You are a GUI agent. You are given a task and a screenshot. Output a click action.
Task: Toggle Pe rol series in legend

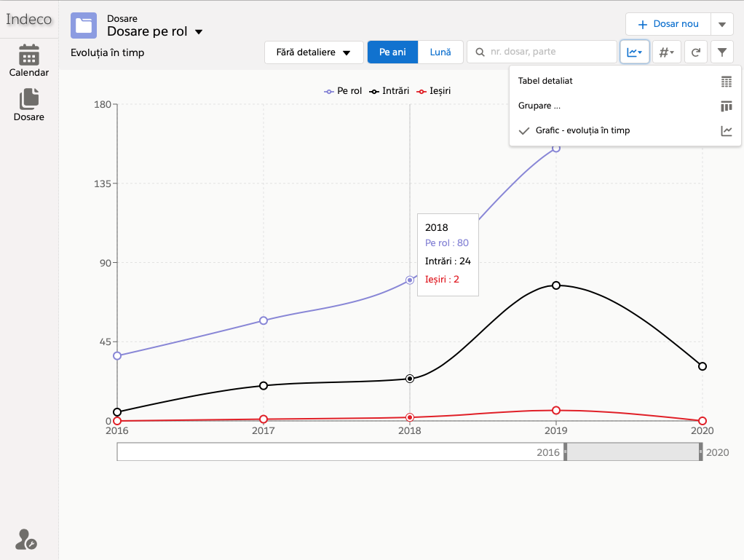pyautogui.click(x=343, y=91)
